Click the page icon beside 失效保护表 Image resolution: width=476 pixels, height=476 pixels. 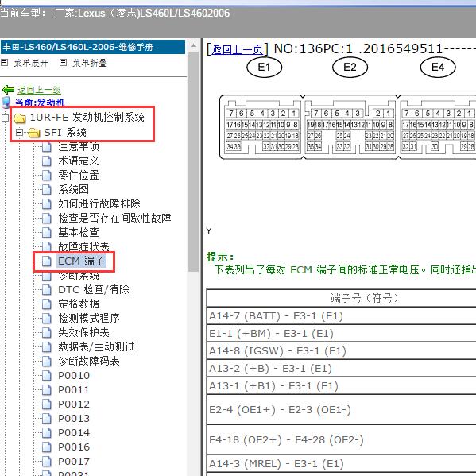pyautogui.click(x=46, y=332)
